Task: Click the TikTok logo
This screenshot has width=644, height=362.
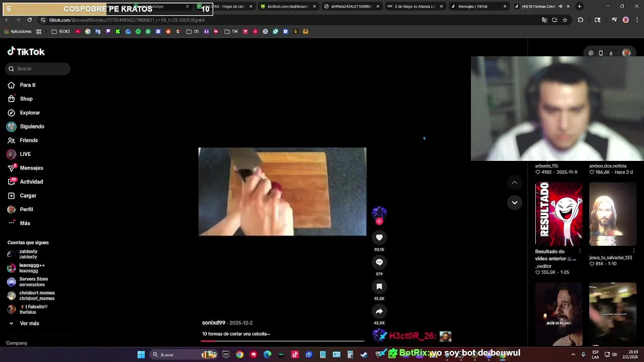Action: pyautogui.click(x=26, y=51)
